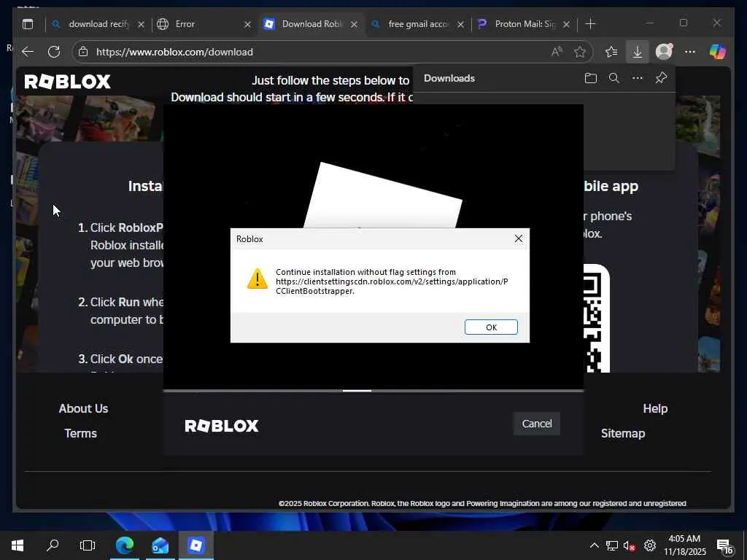The height and width of the screenshot is (560, 747).
Task: Click the site info lock icon
Action: pos(83,52)
